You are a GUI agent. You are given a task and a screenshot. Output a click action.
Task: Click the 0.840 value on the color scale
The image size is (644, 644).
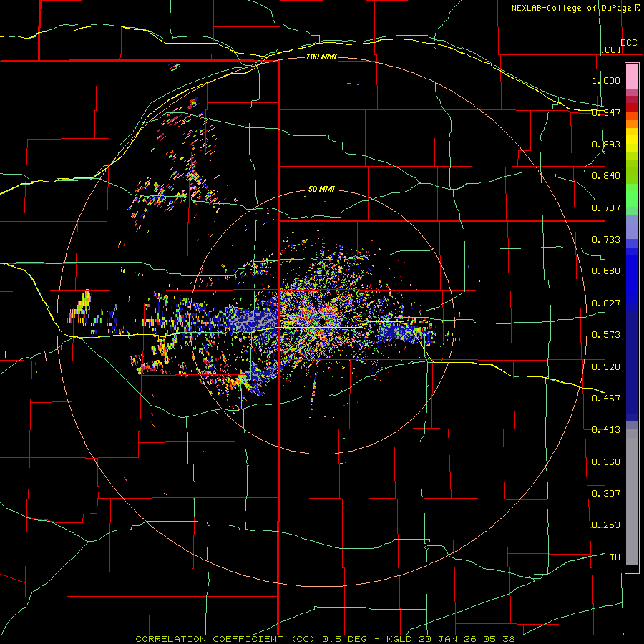pyautogui.click(x=606, y=176)
